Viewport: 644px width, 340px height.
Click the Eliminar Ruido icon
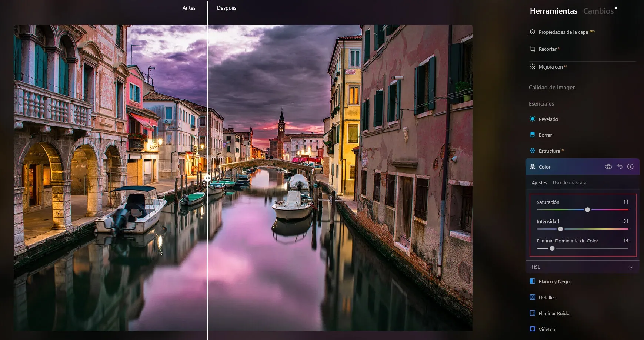coord(533,313)
